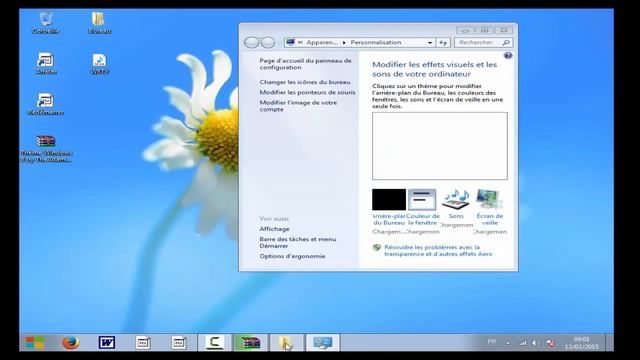640x360 pixels.
Task: Switch to WinRAR in the taskbar
Action: (250, 342)
